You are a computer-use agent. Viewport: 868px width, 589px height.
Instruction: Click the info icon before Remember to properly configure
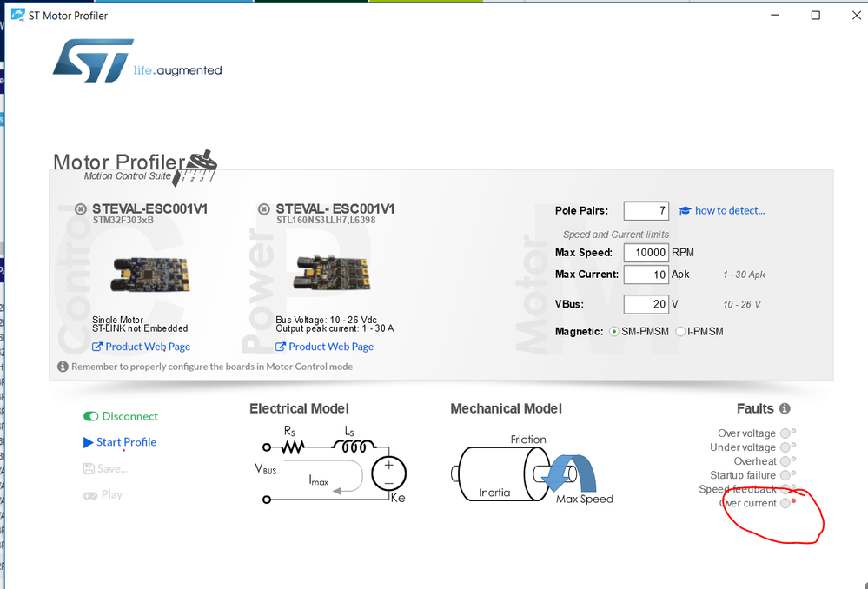tap(63, 367)
